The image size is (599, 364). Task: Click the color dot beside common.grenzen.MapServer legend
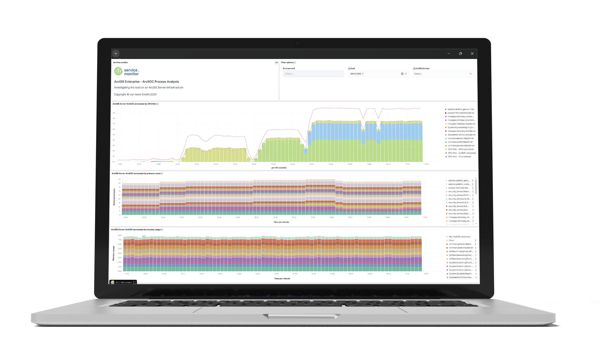[446, 146]
